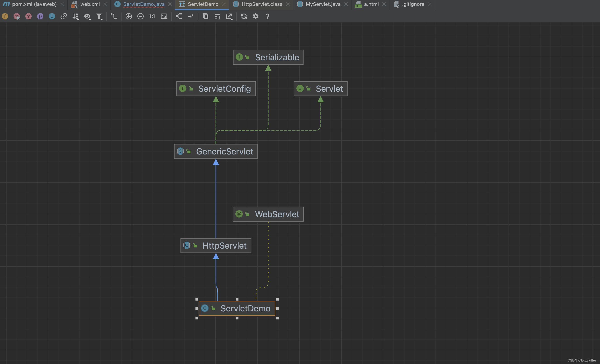Screen dimensions: 600x364
Task: Toggle Properties display button
Action: coord(40,16)
